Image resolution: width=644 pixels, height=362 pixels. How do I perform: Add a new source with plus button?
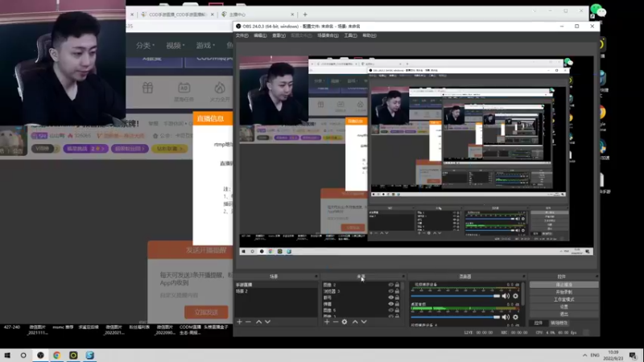(x=327, y=322)
